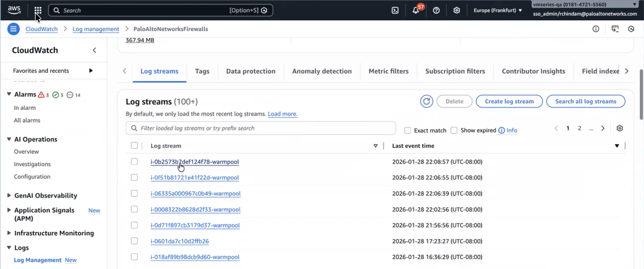Open the i-0601da7c10d2ffb26 log stream
Image resolution: width=644 pixels, height=269 pixels.
(x=180, y=241)
